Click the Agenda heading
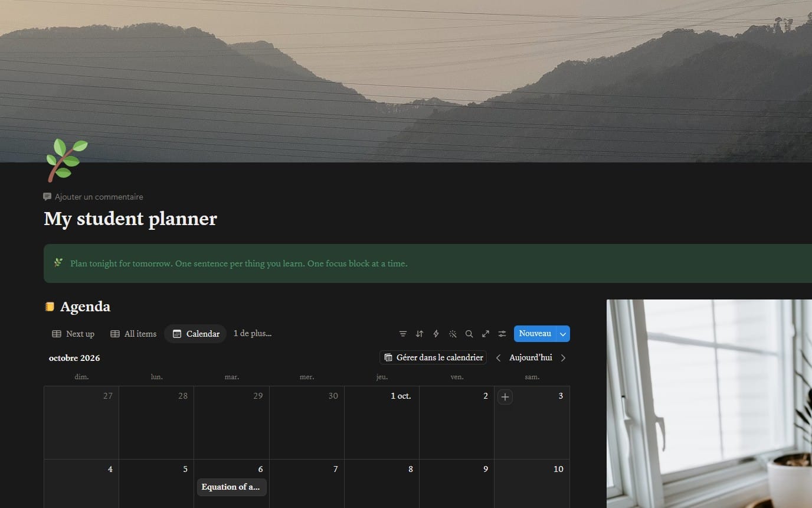 [85, 307]
